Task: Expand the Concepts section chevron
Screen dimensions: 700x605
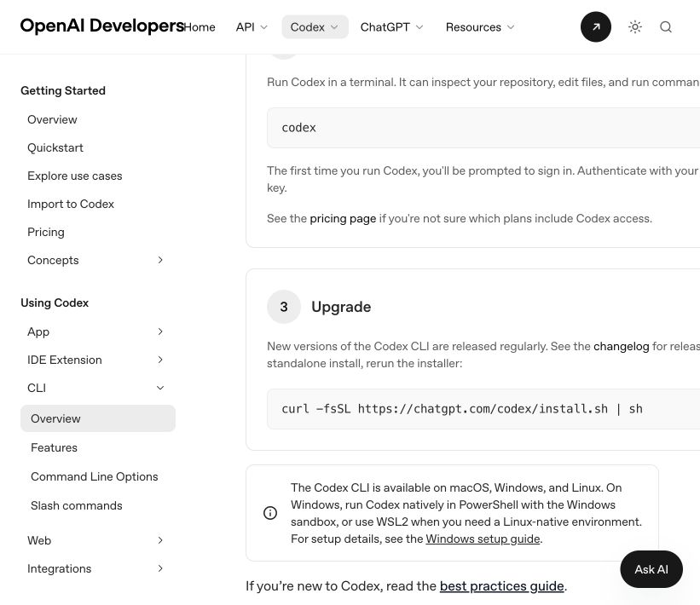Action: [160, 260]
